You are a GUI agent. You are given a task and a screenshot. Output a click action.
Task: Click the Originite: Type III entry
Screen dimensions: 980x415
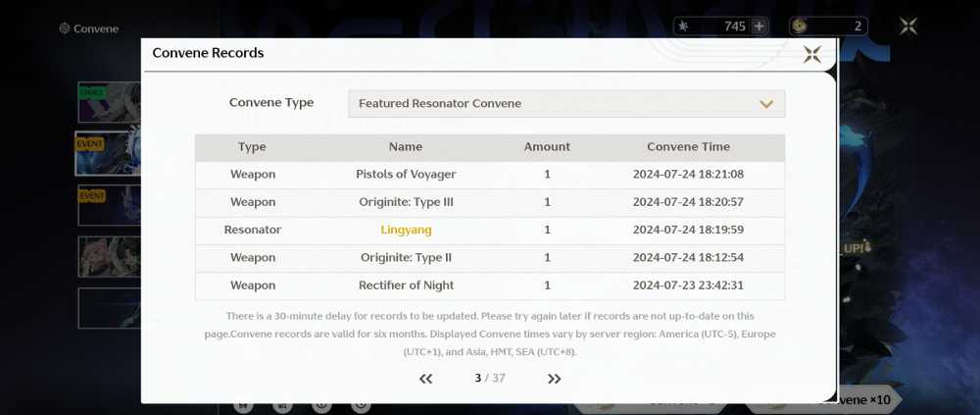407,202
